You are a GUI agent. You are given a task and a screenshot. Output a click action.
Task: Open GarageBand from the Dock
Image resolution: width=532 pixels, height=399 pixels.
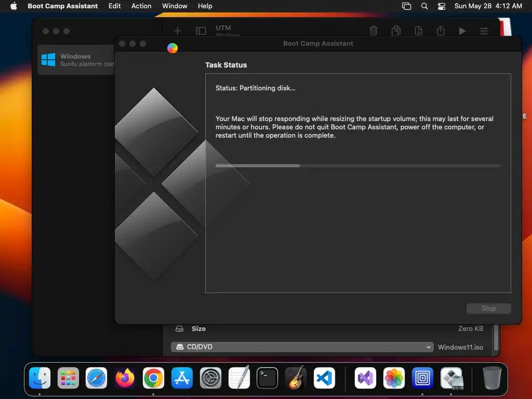click(296, 378)
